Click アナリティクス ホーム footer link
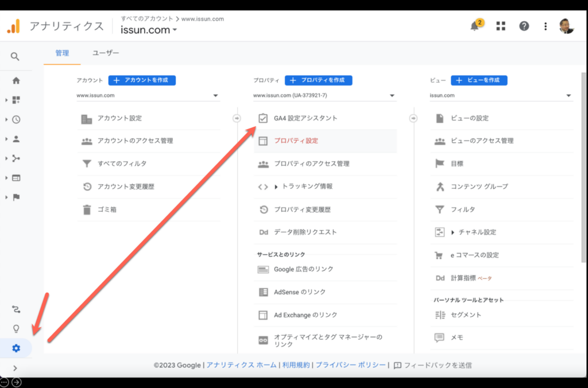Viewport: 588px width, 388px height. tap(242, 365)
